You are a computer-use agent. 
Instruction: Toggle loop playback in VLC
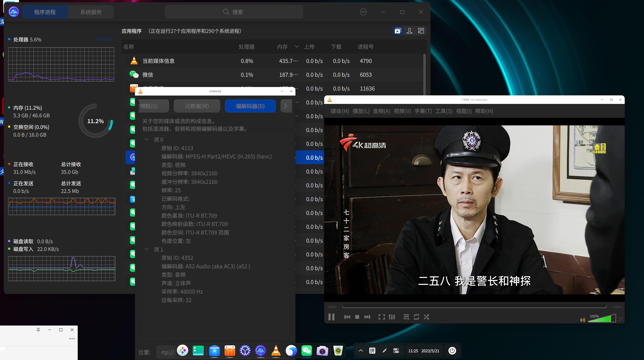[416, 317]
